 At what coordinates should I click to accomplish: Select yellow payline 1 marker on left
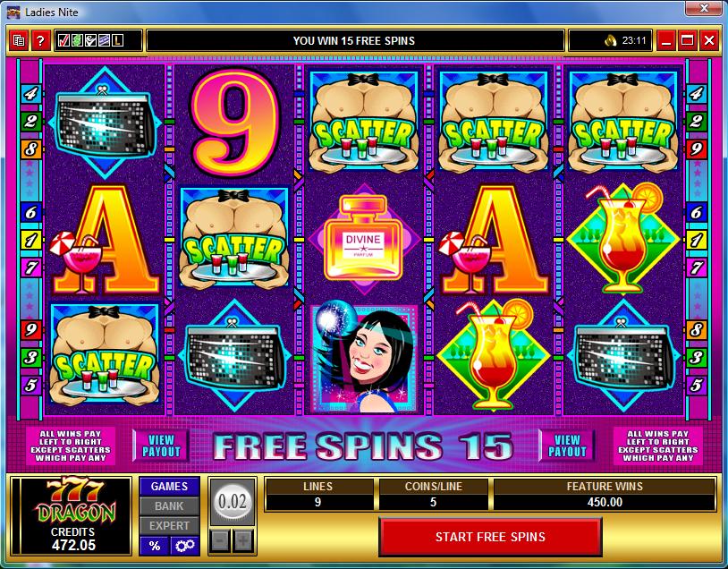31,240
